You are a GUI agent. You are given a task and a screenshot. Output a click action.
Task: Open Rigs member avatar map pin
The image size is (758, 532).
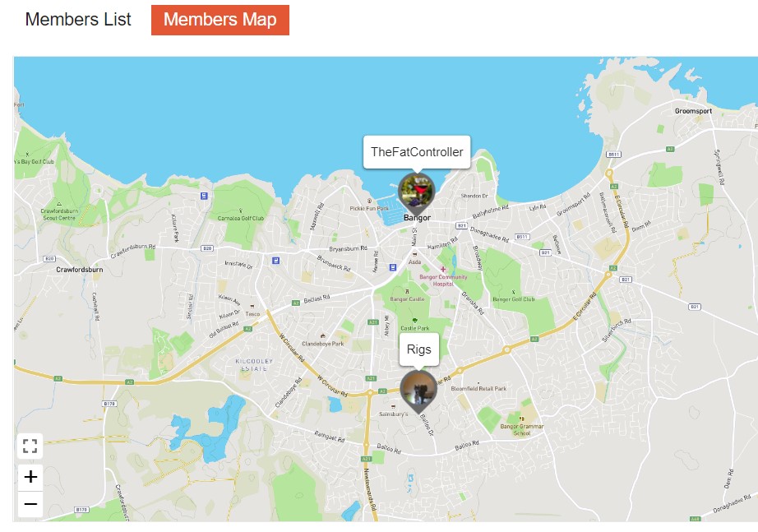point(418,390)
